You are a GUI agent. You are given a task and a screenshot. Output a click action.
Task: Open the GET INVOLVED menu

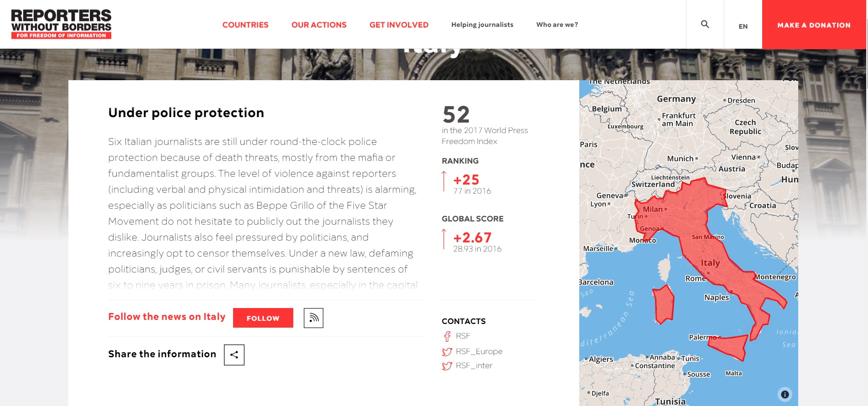click(399, 25)
